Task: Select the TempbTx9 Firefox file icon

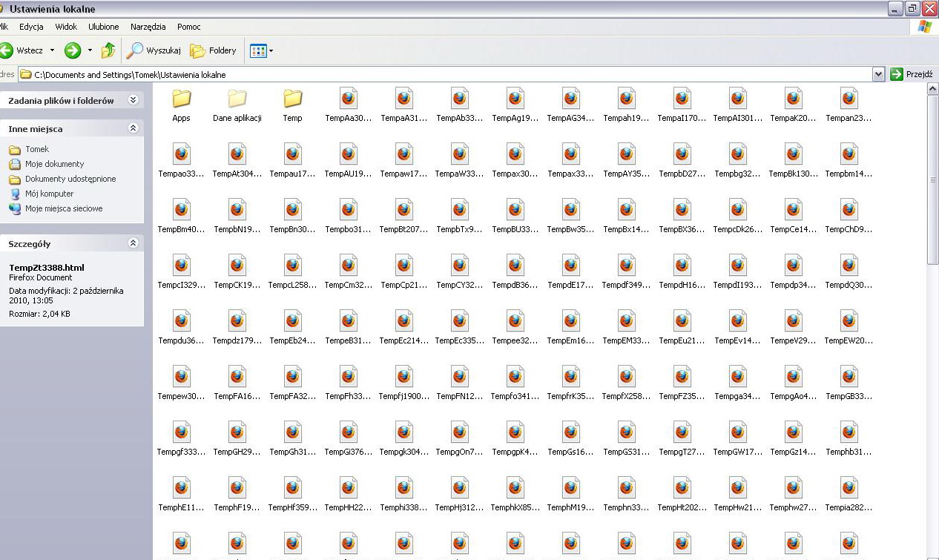Action: tap(460, 209)
